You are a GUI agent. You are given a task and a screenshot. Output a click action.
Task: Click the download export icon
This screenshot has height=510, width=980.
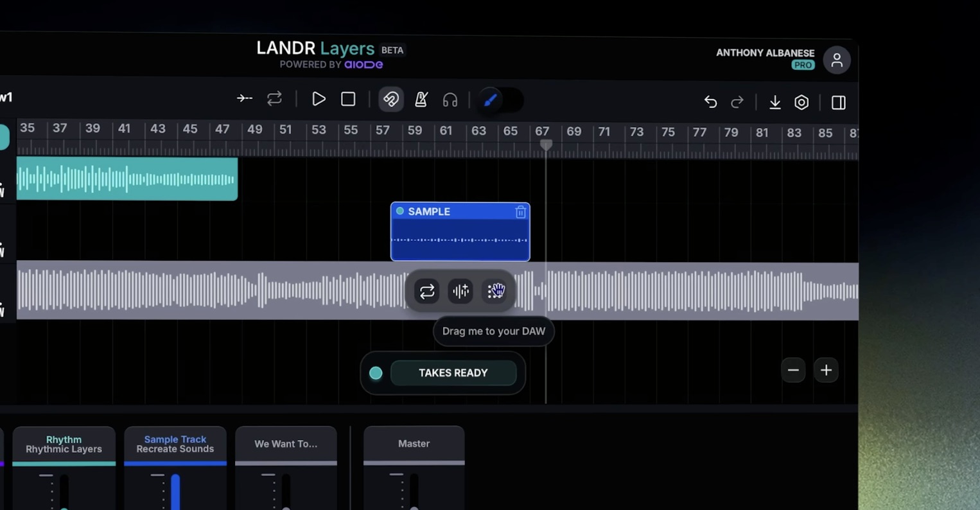(x=775, y=102)
